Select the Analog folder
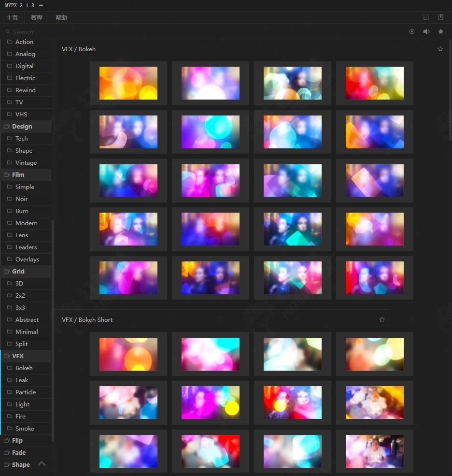Image resolution: width=452 pixels, height=476 pixels. [26, 54]
